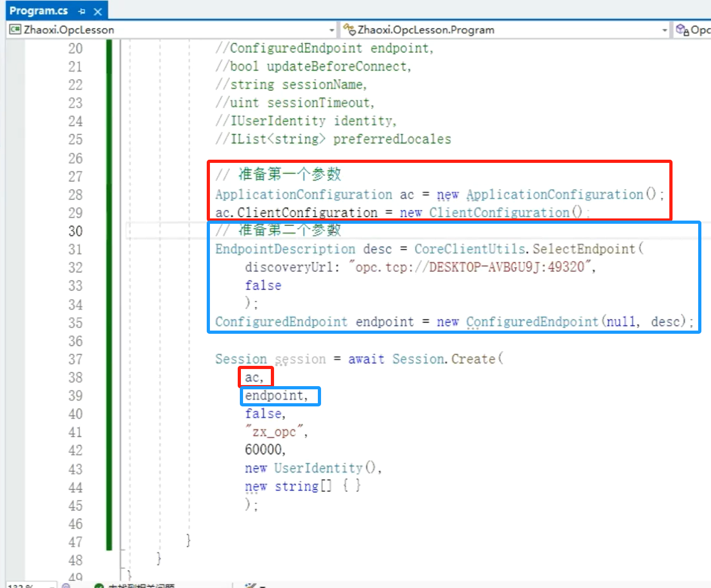Click the code cleanup broom icon
This screenshot has width=711, height=588.
pos(250,586)
